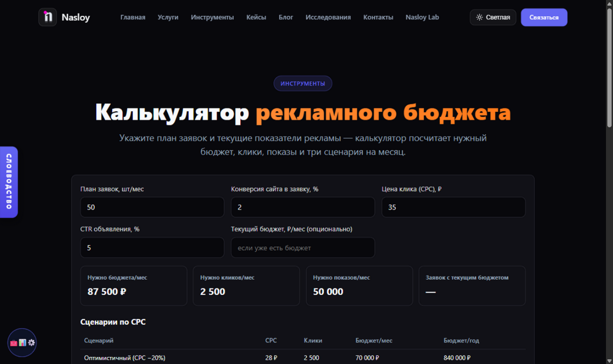Click the ИНСТРУМЕНТЫ badge above the title
The height and width of the screenshot is (364, 613).
pyautogui.click(x=303, y=83)
